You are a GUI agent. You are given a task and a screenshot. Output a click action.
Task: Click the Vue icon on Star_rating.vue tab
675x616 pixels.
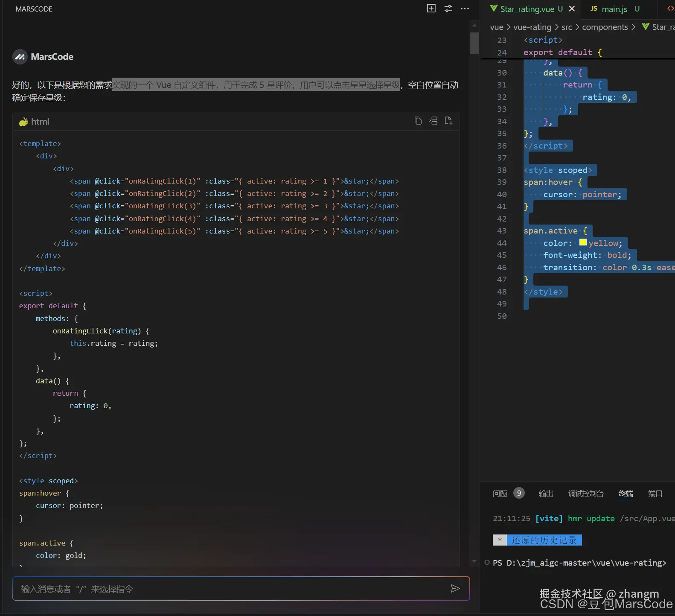pos(494,9)
